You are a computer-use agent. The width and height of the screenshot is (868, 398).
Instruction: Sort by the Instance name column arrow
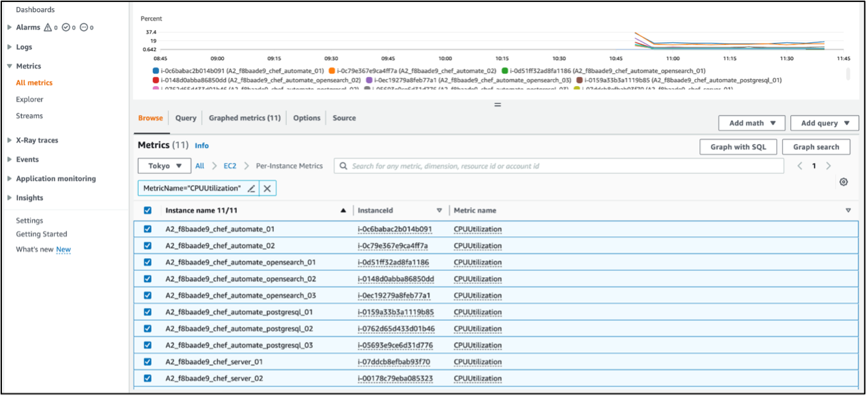click(343, 211)
